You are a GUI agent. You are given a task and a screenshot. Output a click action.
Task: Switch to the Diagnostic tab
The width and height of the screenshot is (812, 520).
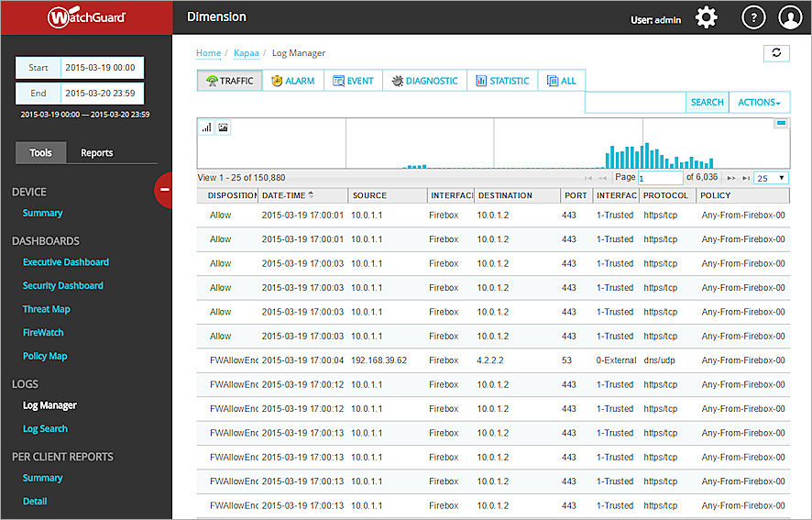tap(424, 81)
